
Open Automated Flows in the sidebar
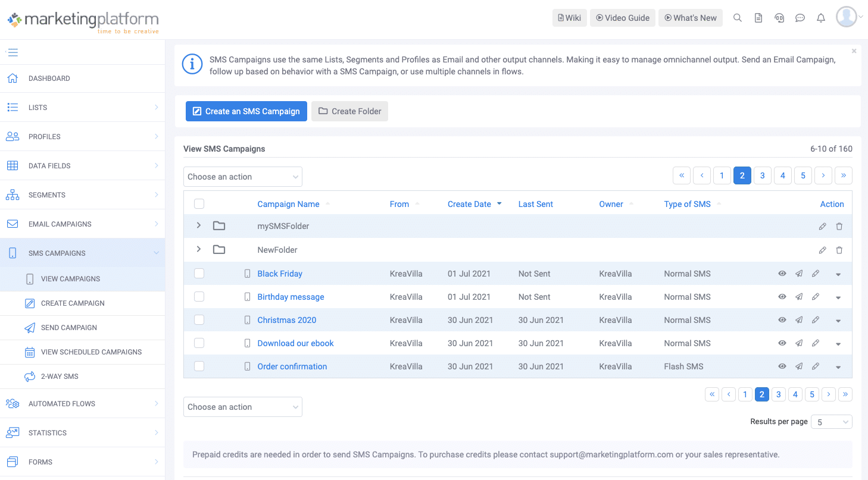(x=82, y=404)
